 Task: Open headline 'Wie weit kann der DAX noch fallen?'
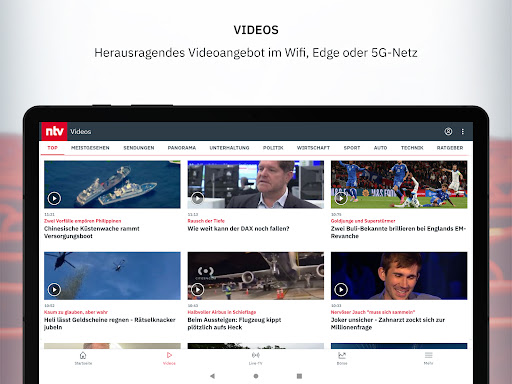coord(238,229)
